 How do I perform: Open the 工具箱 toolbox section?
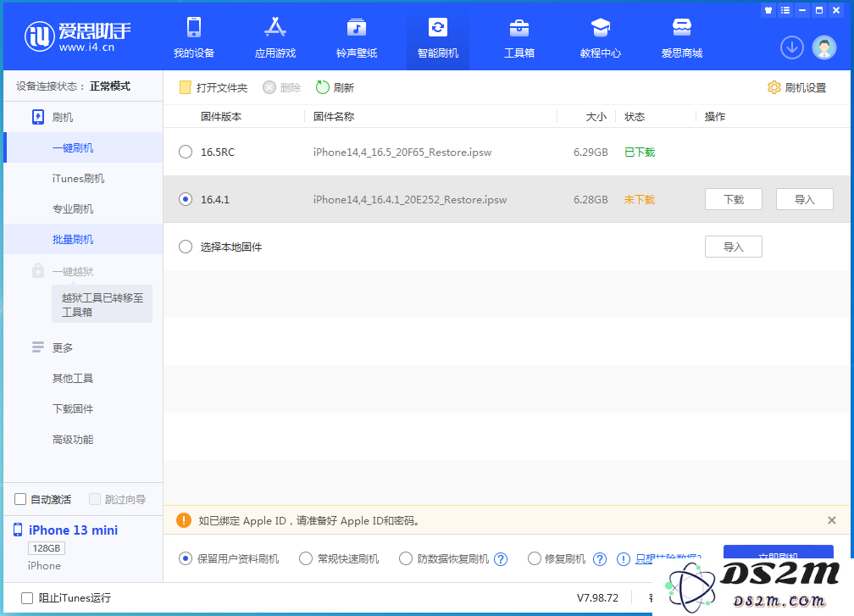pos(519,37)
